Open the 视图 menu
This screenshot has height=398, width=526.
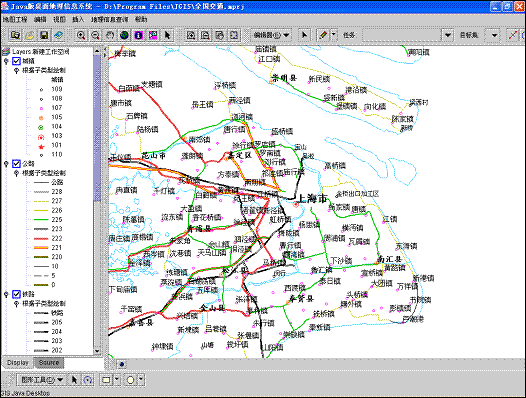[x=59, y=19]
